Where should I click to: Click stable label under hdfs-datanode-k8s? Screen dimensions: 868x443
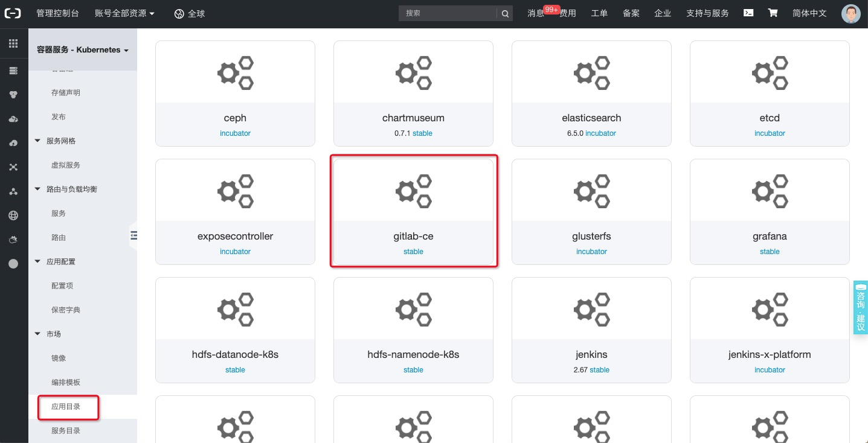(x=235, y=370)
